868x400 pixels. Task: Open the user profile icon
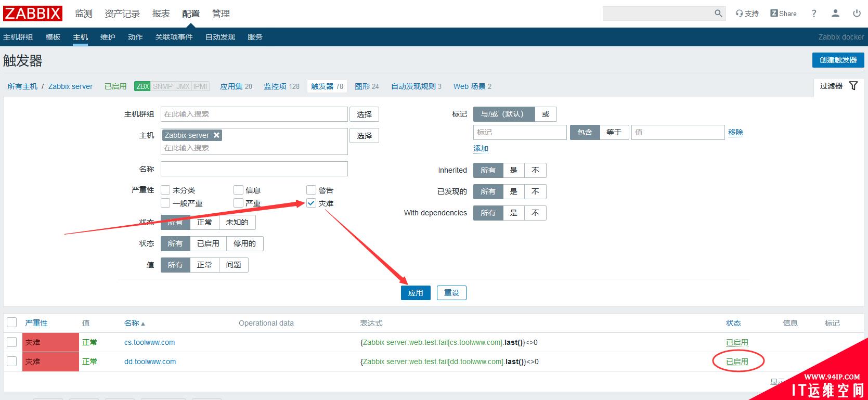click(836, 14)
